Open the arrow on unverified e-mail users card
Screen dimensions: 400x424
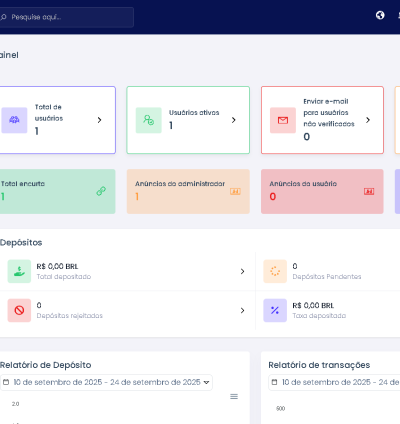tap(368, 120)
